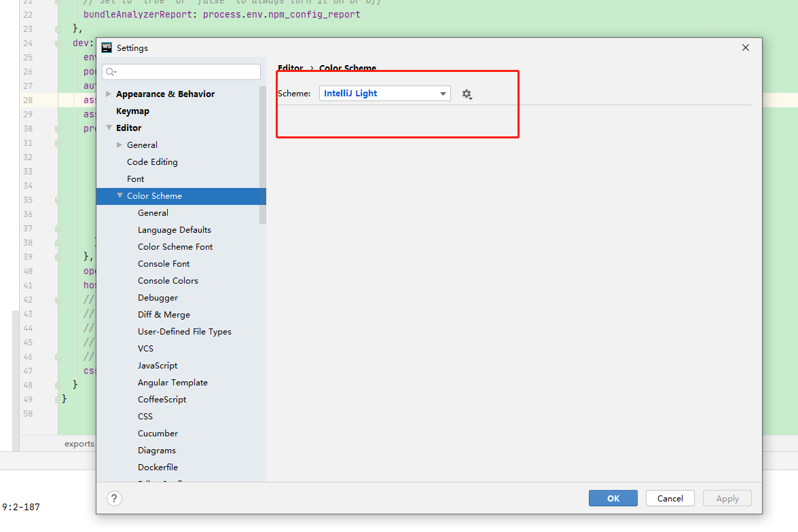Click the WebStorm logo in the title bar
The image size is (798, 532).
[x=107, y=47]
